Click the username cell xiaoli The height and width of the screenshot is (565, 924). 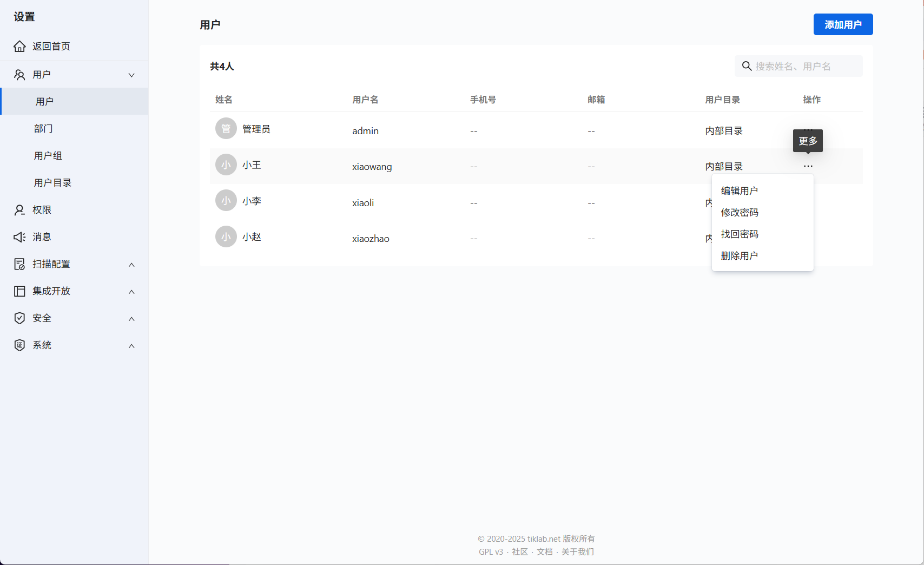pos(363,203)
